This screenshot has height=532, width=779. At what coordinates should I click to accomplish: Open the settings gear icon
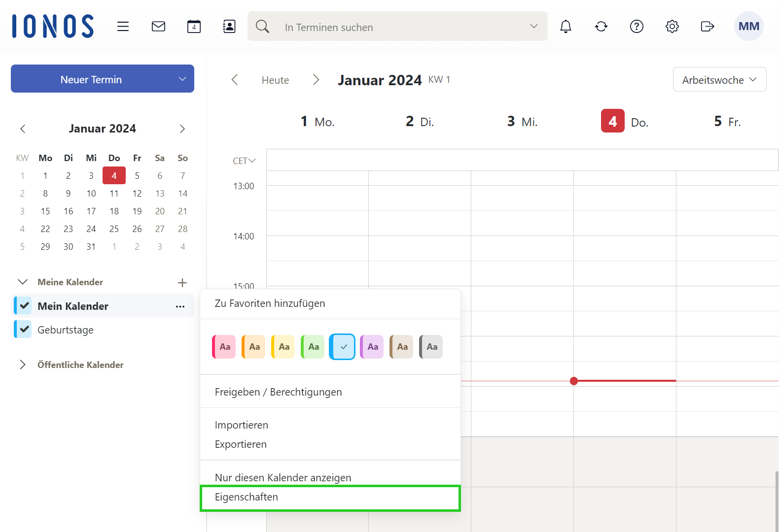(x=672, y=27)
